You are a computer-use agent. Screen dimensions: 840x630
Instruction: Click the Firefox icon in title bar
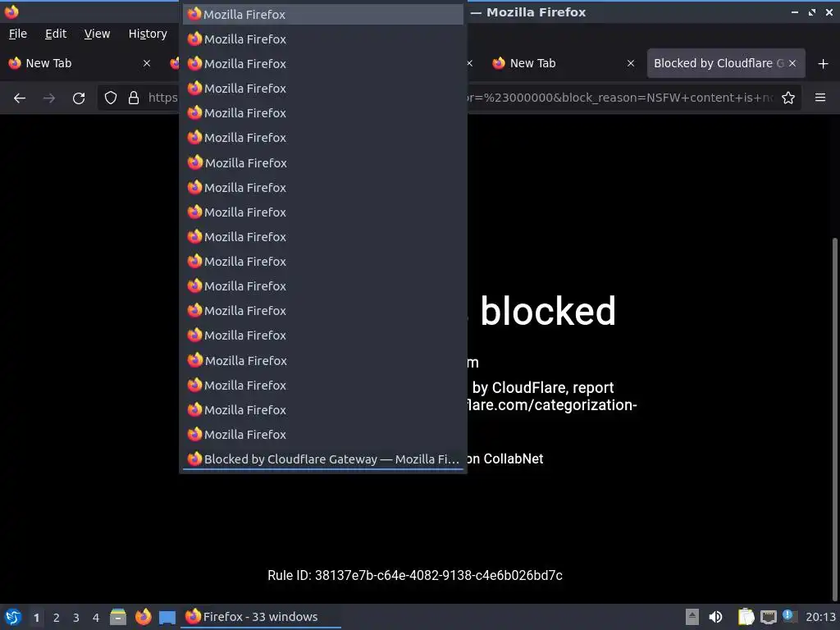coord(11,11)
